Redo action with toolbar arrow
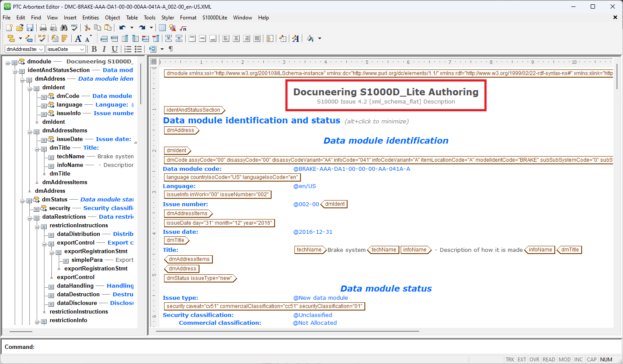The image size is (623, 364). point(142,28)
